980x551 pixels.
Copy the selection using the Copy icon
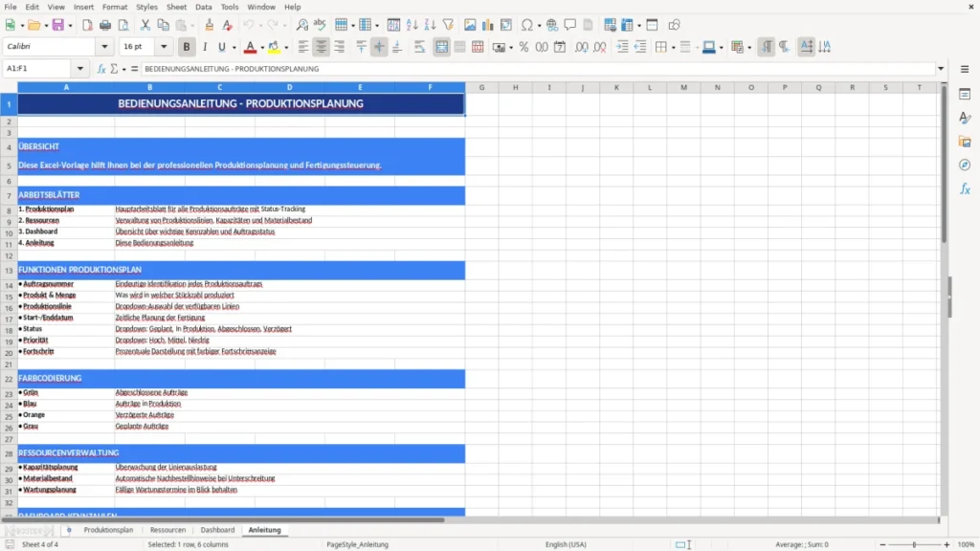(163, 25)
